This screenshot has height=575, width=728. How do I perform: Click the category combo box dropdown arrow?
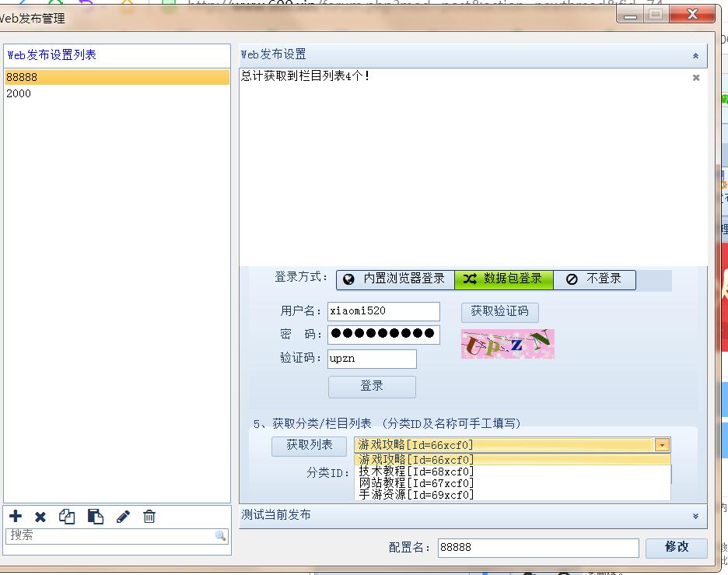(x=662, y=445)
